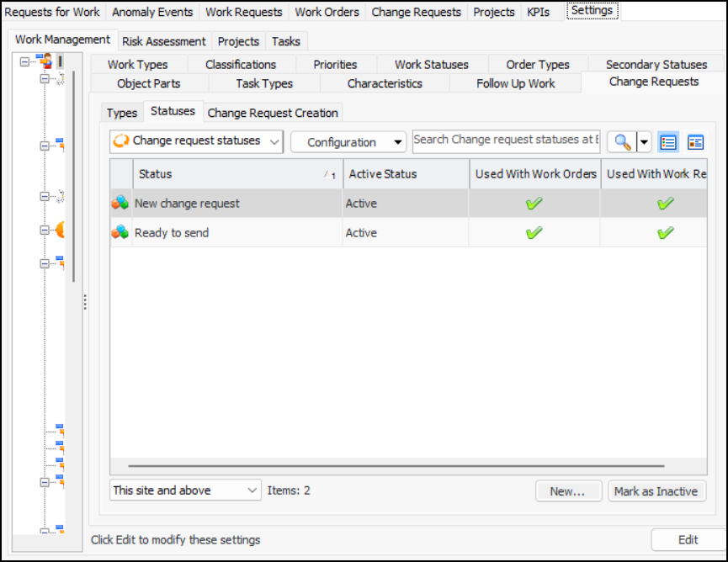
Task: Select the Statuses sub-tab
Action: [x=173, y=111]
